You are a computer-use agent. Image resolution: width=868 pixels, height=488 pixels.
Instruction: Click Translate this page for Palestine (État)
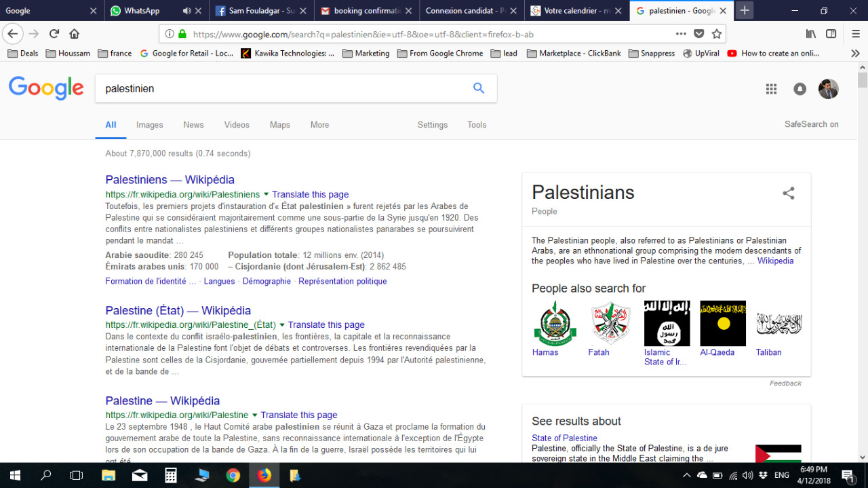(326, 325)
